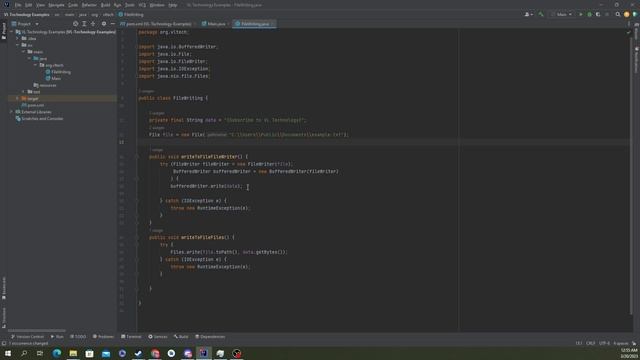Open the Help menu
Viewport: 640px width, 360px height.
coord(173,5)
